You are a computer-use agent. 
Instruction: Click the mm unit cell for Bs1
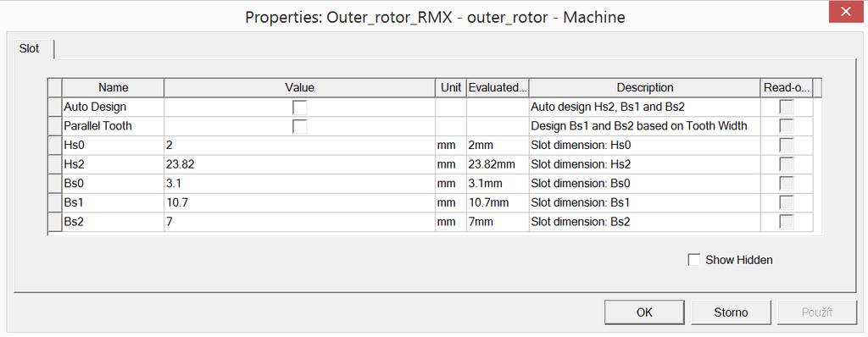[451, 202]
